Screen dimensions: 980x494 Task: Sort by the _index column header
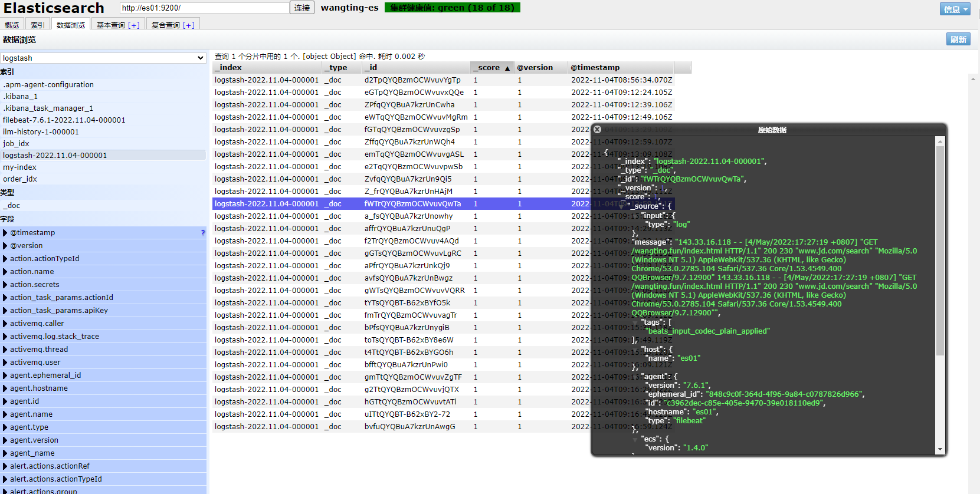(x=267, y=68)
